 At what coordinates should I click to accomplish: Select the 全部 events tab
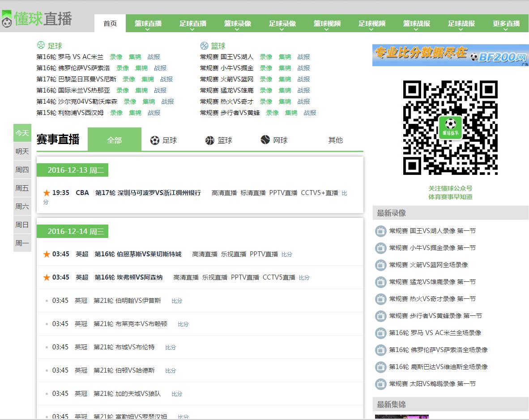click(x=115, y=140)
